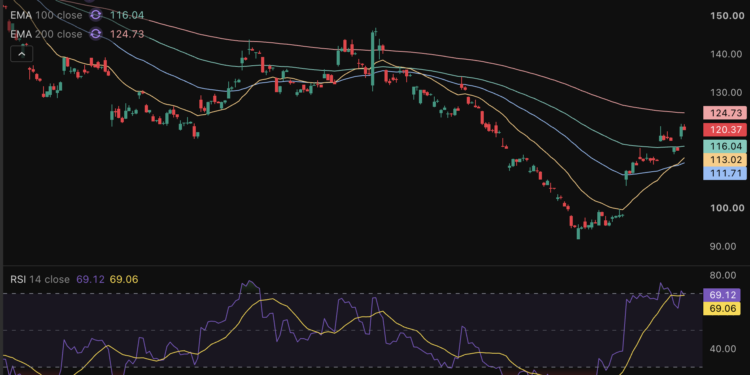Click the 150.00 price scale tick
The width and height of the screenshot is (750, 375).
coord(727,16)
